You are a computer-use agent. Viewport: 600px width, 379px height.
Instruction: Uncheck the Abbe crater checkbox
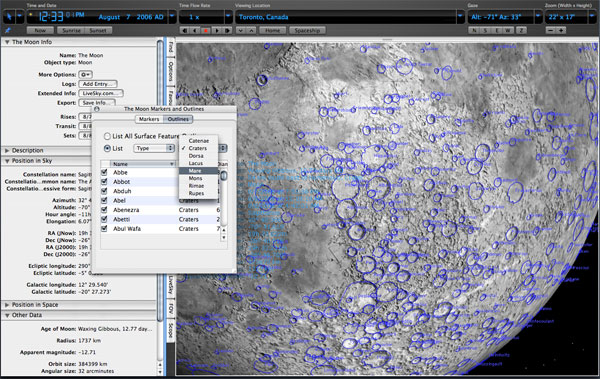click(x=104, y=173)
